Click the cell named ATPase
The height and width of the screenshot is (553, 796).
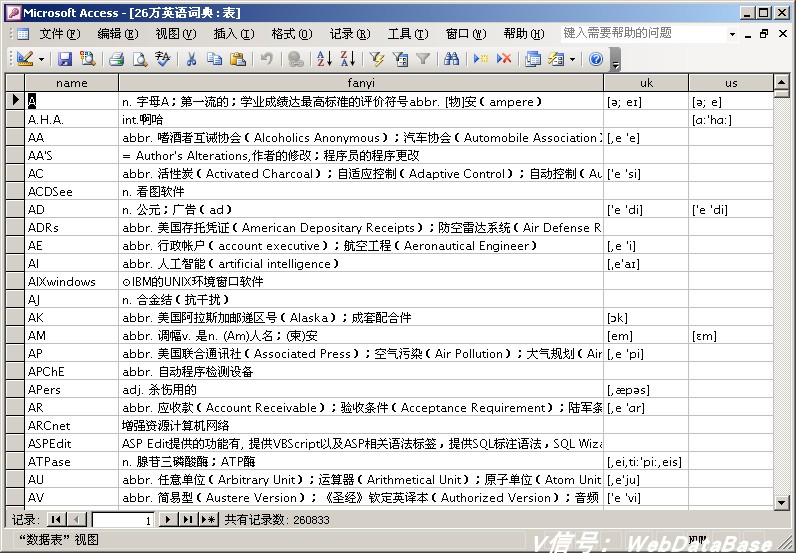[72, 462]
